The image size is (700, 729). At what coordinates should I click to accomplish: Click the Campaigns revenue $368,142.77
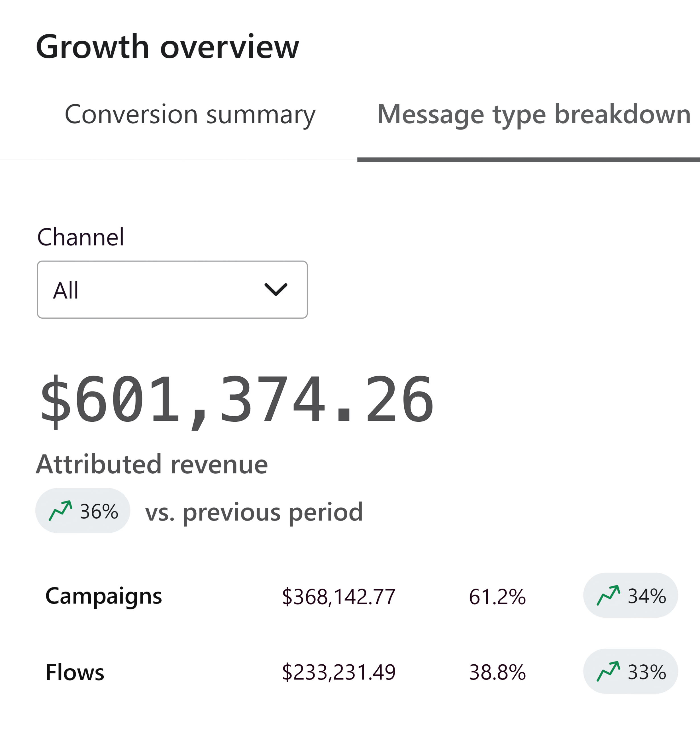tap(338, 596)
